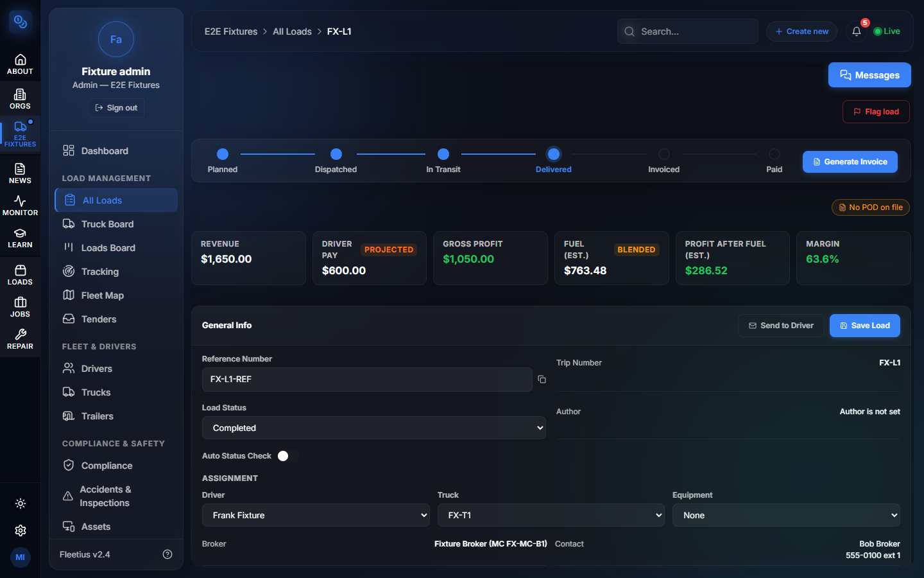
Task: Click the Reference Number input field
Action: tap(367, 380)
